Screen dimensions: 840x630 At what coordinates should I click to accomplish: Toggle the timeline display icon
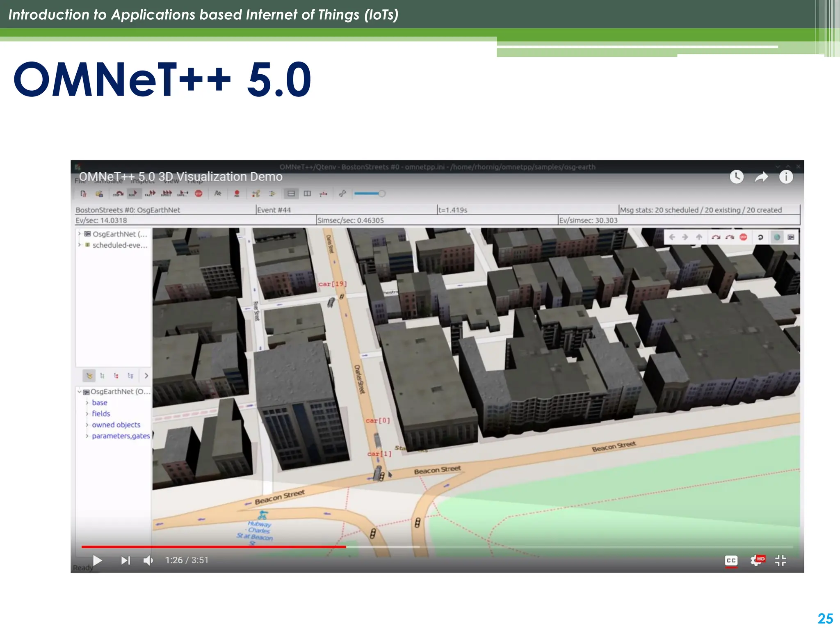[x=323, y=194]
